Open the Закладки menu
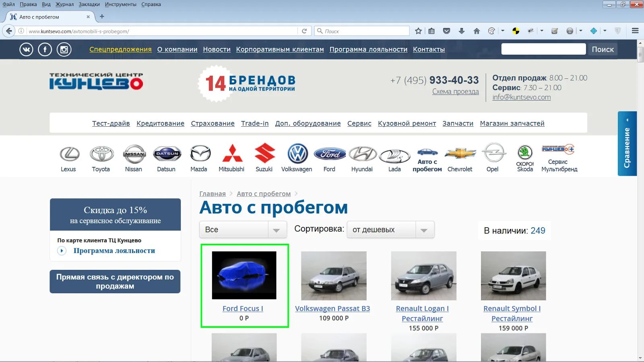 point(89,4)
